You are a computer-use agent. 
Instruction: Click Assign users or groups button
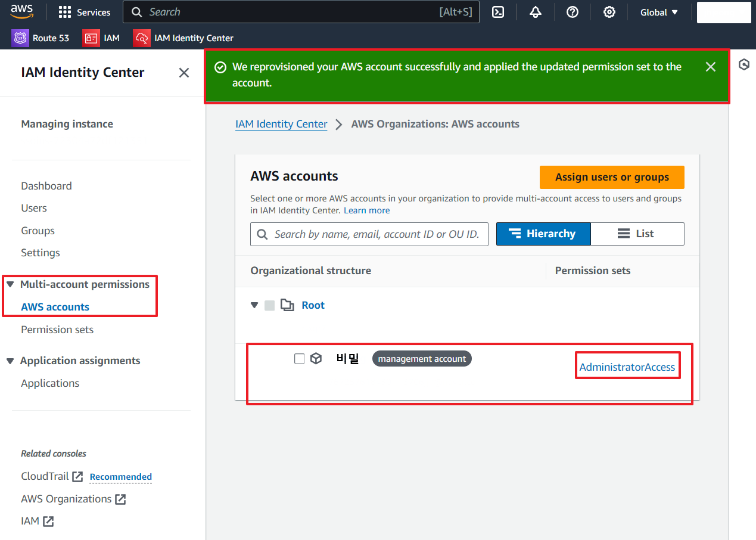(x=612, y=177)
